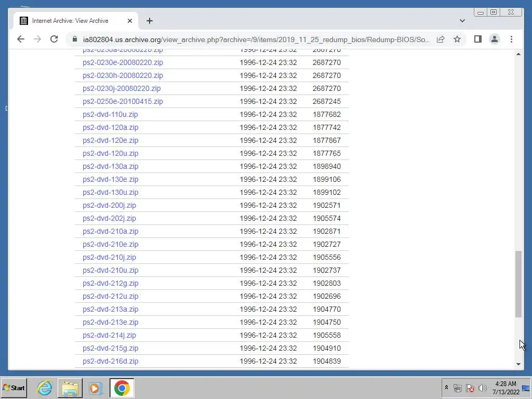Click the address bar URL
Image resolution: width=532 pixels, height=399 pixels.
tap(256, 39)
